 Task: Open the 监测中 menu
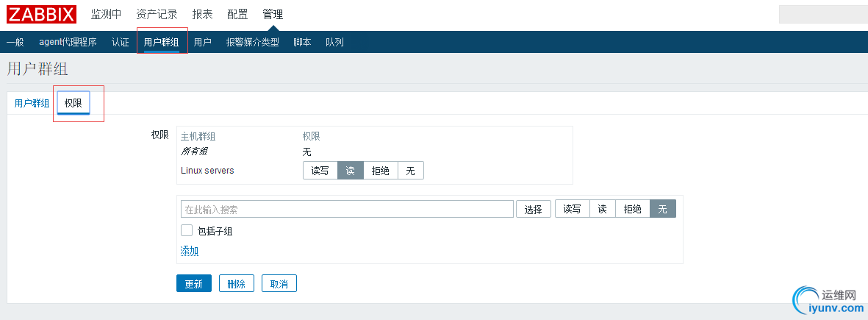point(106,15)
